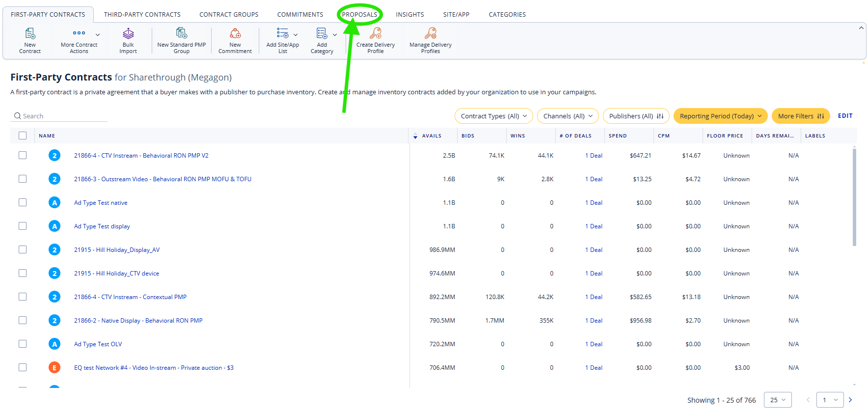Click the search magnifier icon
This screenshot has height=413, width=868.
click(18, 116)
